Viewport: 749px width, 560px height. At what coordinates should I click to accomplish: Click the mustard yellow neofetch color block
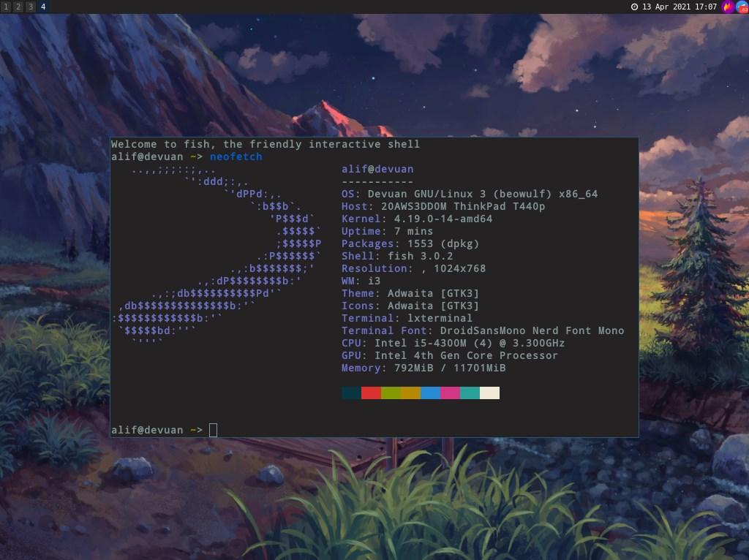(411, 393)
